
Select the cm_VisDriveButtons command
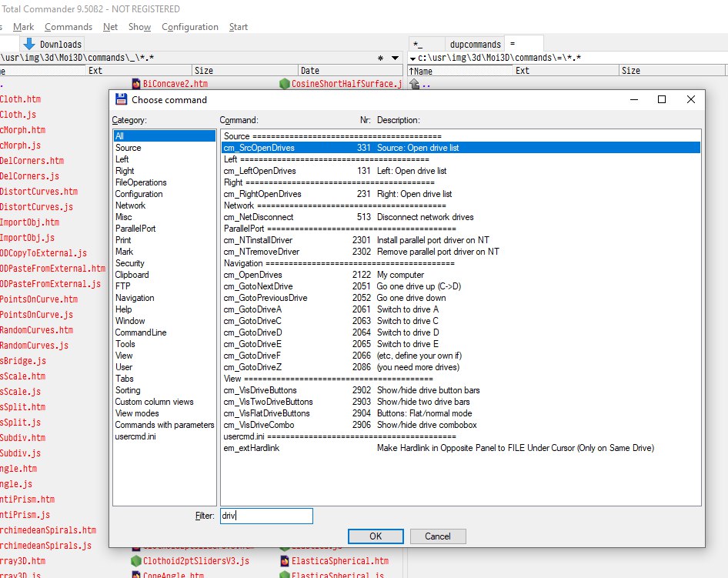tap(460, 390)
